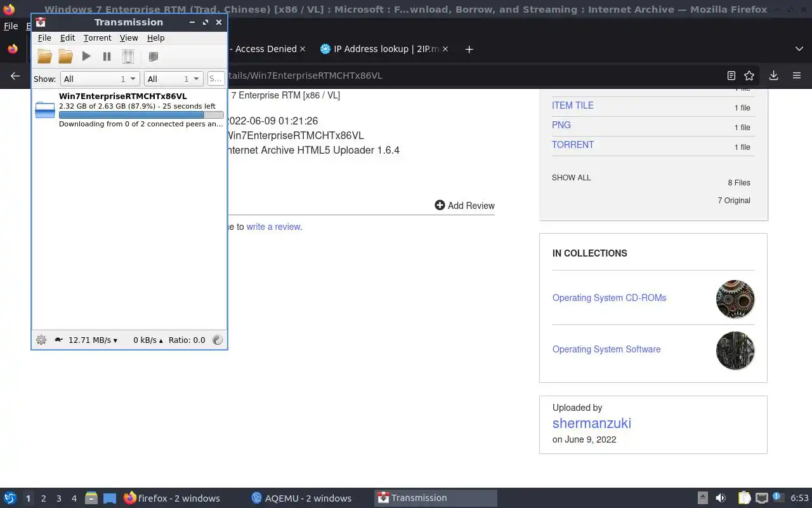The height and width of the screenshot is (508, 812).
Task: Click the removable media eject tray icon
Action: (703, 498)
